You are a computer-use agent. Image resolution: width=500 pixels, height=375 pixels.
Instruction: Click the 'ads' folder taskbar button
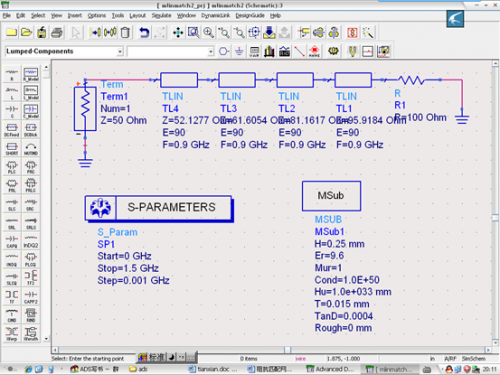click(139, 369)
